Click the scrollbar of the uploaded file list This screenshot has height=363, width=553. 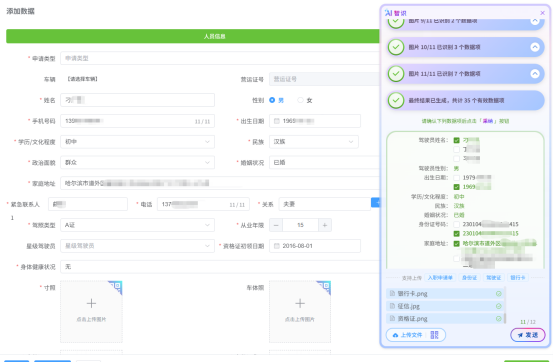coord(505,318)
